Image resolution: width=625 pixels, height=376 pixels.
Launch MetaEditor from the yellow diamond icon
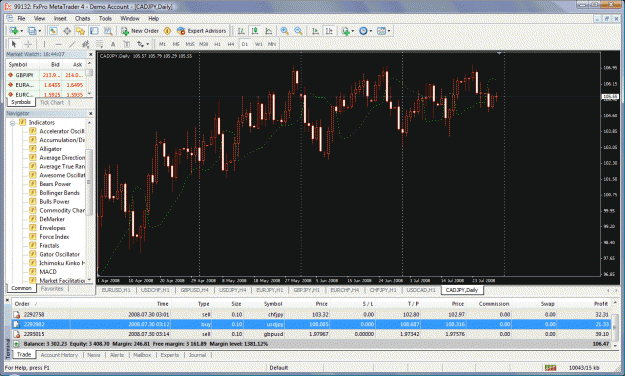tap(167, 31)
